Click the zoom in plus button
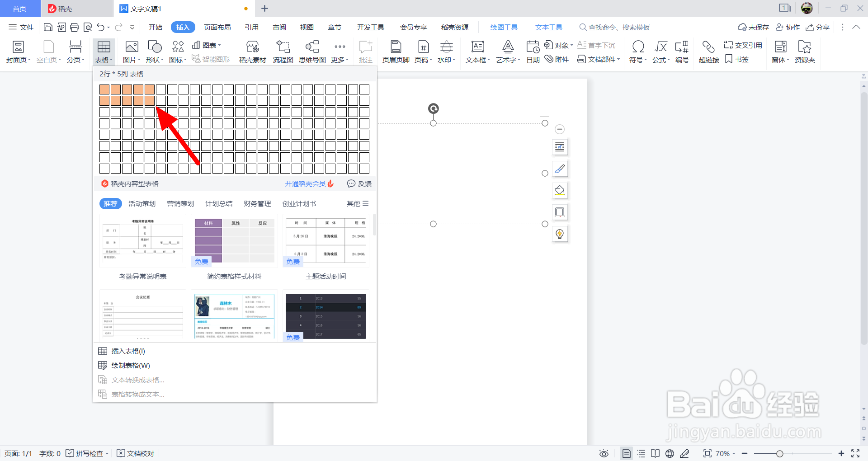This screenshot has height=461, width=868. click(841, 453)
